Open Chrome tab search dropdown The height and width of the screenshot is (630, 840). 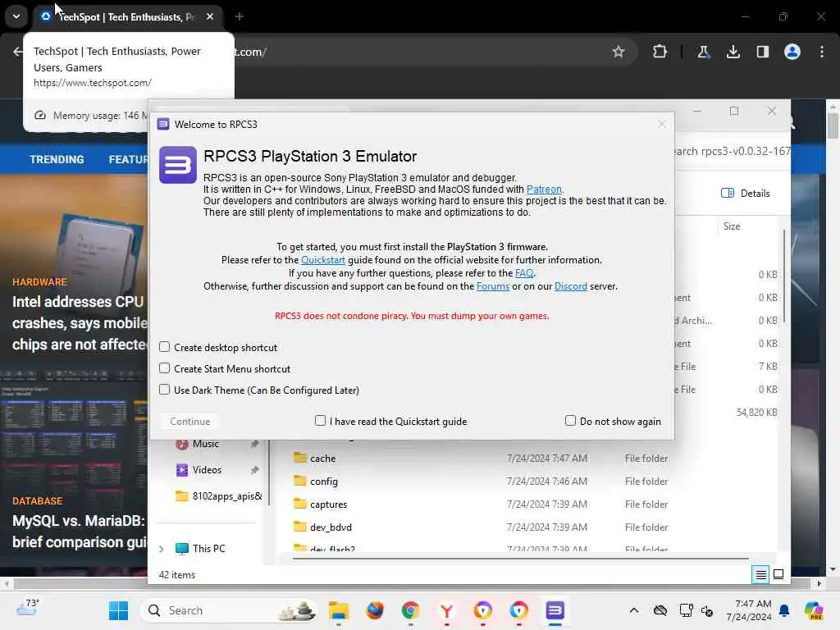(16, 16)
